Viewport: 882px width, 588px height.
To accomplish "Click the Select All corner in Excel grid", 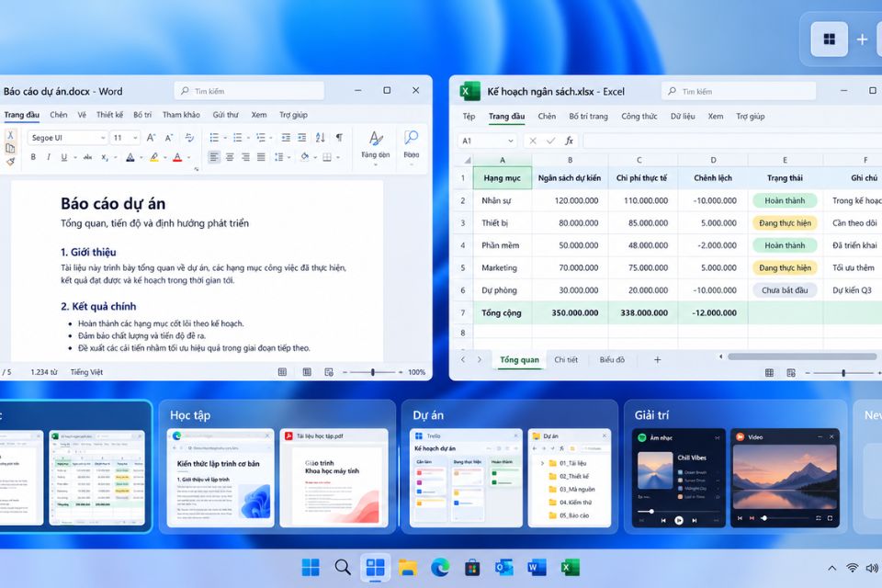I will 467,161.
